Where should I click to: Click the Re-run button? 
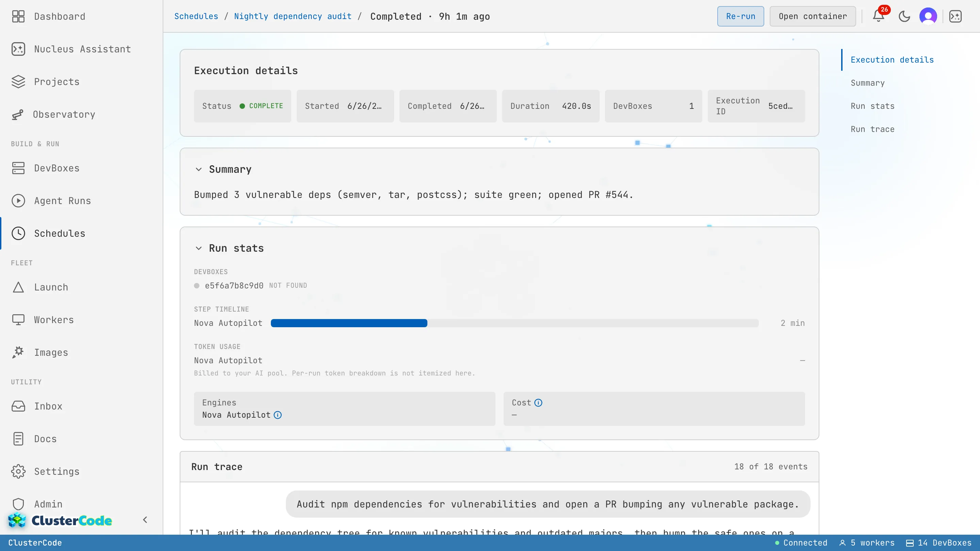click(x=740, y=16)
